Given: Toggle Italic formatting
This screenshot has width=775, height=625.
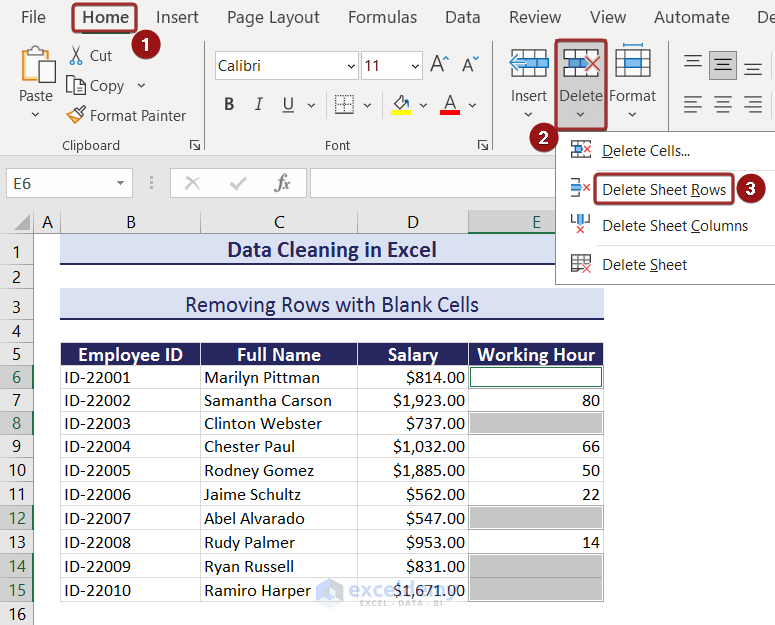Looking at the screenshot, I should (258, 105).
